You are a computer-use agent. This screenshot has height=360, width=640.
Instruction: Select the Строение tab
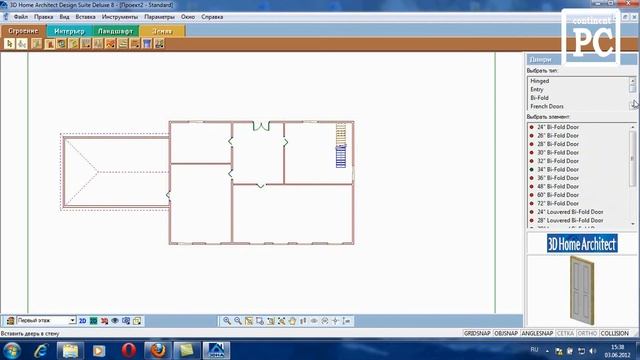(23, 31)
